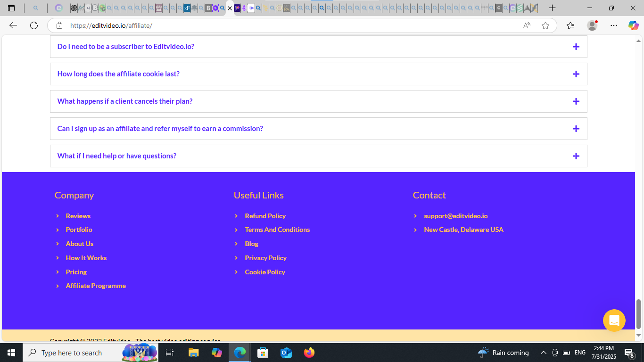Screen dimensions: 644x362
Task: Expand 'What happens if a client cancels' question
Action: pos(319,101)
